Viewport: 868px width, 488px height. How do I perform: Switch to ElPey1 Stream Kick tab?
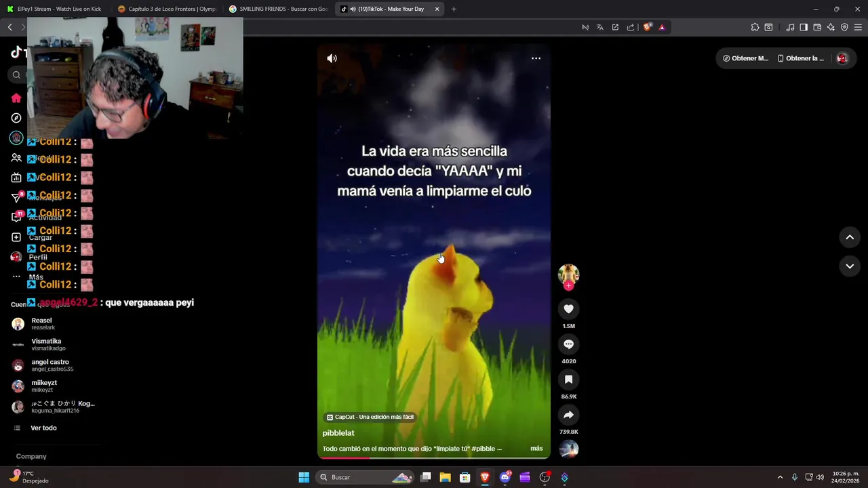click(56, 9)
